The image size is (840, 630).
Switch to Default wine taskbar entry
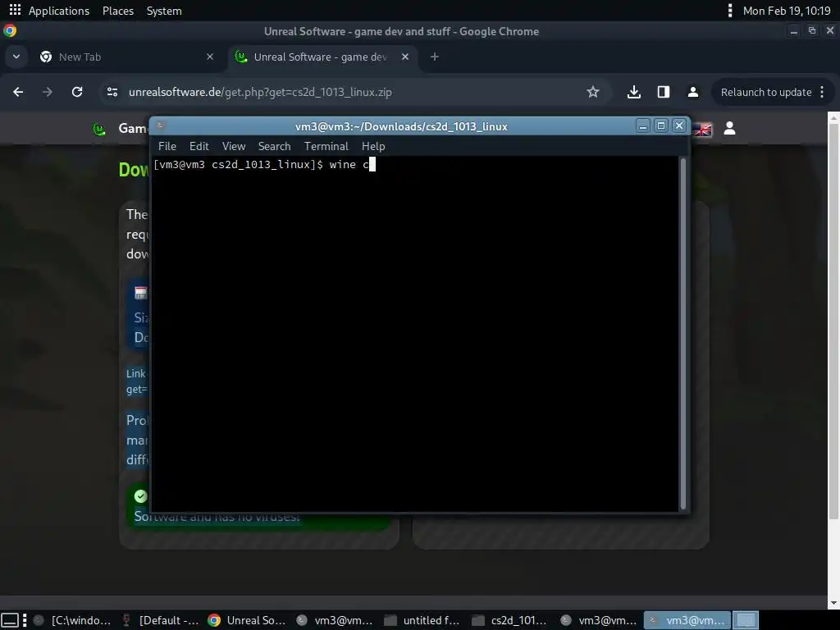tap(160, 620)
